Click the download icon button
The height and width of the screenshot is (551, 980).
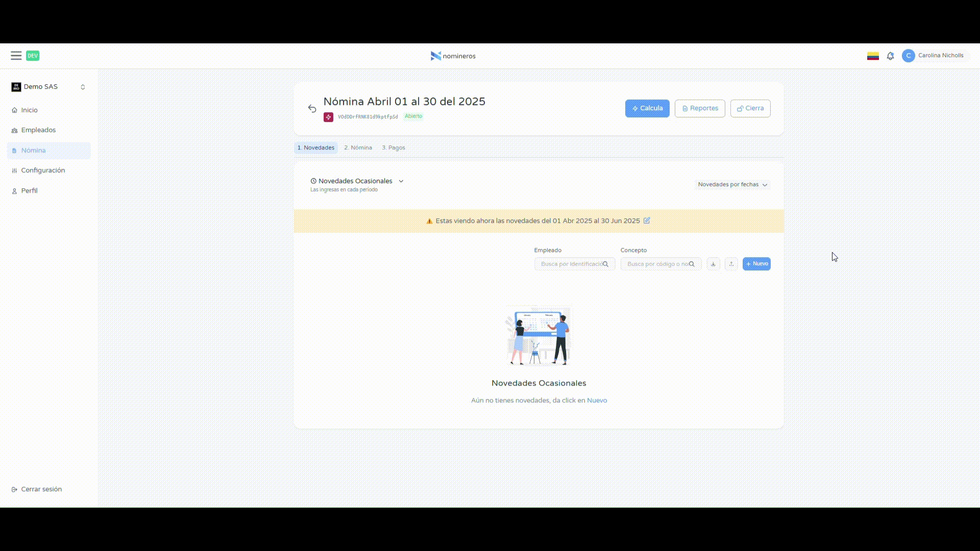point(713,264)
